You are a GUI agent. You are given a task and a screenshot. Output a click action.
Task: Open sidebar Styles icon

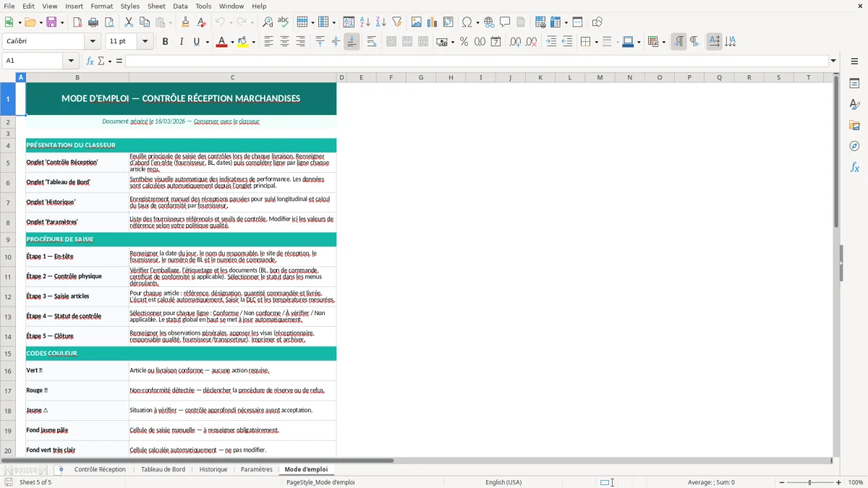click(x=854, y=104)
